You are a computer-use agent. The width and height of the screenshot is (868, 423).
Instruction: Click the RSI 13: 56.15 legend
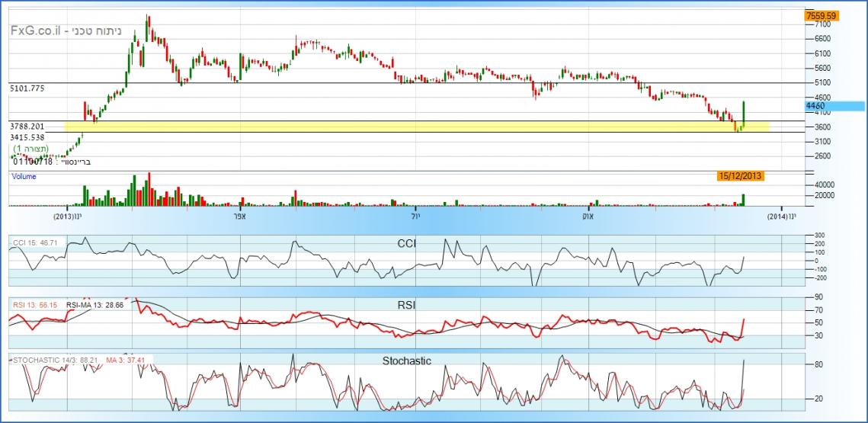point(35,305)
